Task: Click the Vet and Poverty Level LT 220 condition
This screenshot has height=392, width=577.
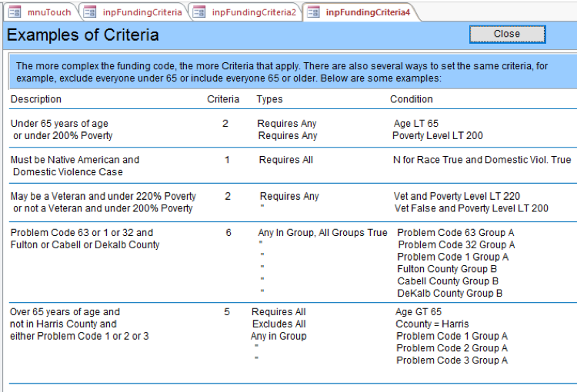Action: (457, 197)
